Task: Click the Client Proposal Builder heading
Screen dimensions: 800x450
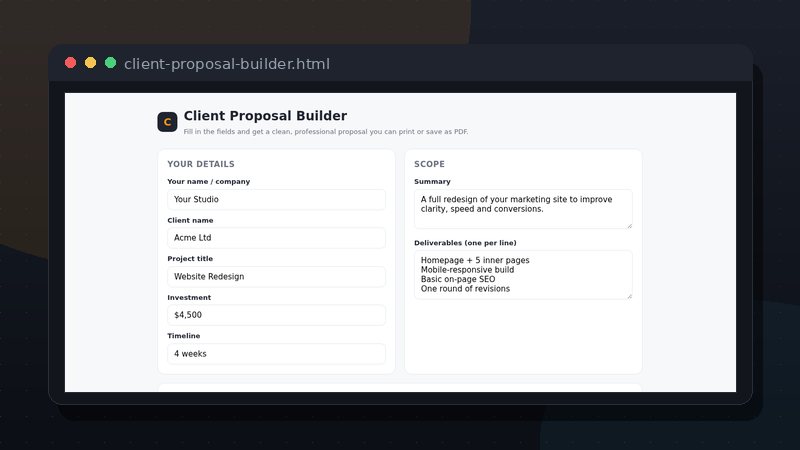Action: [265, 116]
